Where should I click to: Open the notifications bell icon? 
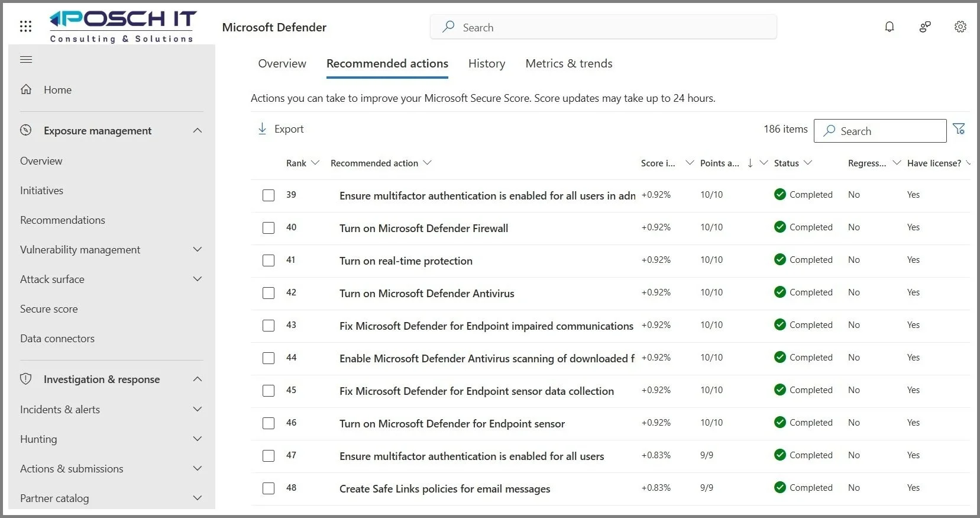click(x=890, y=27)
